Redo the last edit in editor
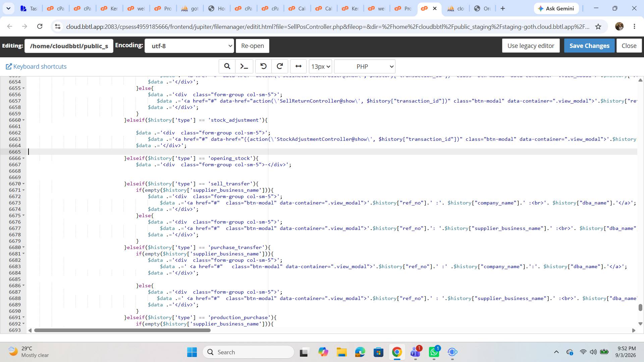This screenshot has width=644, height=362. (x=280, y=66)
